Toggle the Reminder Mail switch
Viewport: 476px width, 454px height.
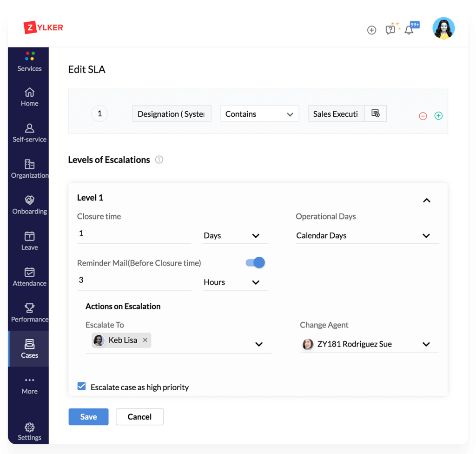(x=255, y=262)
